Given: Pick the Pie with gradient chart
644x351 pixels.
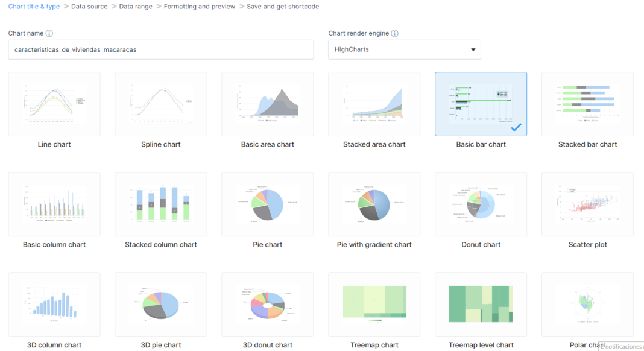Looking at the screenshot, I should pos(374,204).
